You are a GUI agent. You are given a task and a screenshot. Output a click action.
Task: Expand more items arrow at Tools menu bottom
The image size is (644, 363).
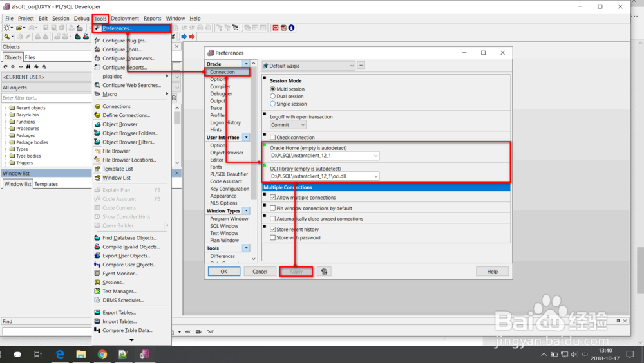pyautogui.click(x=131, y=340)
